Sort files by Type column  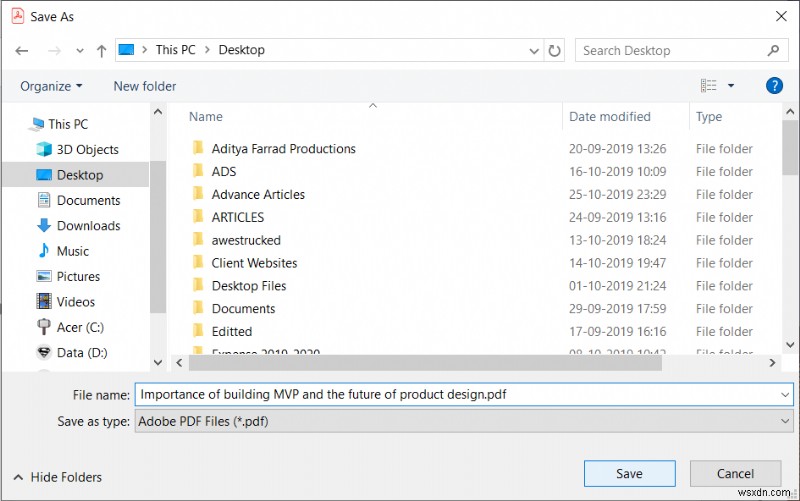click(x=709, y=117)
